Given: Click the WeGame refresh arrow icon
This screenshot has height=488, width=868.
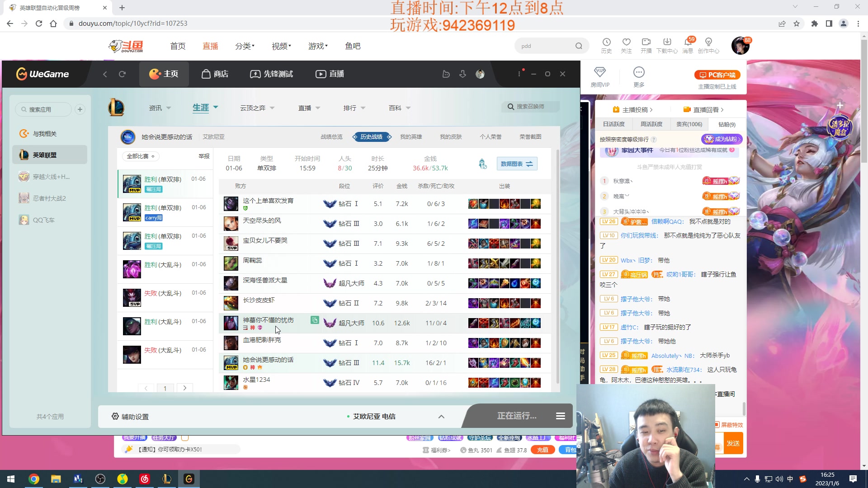Looking at the screenshot, I should click(122, 74).
